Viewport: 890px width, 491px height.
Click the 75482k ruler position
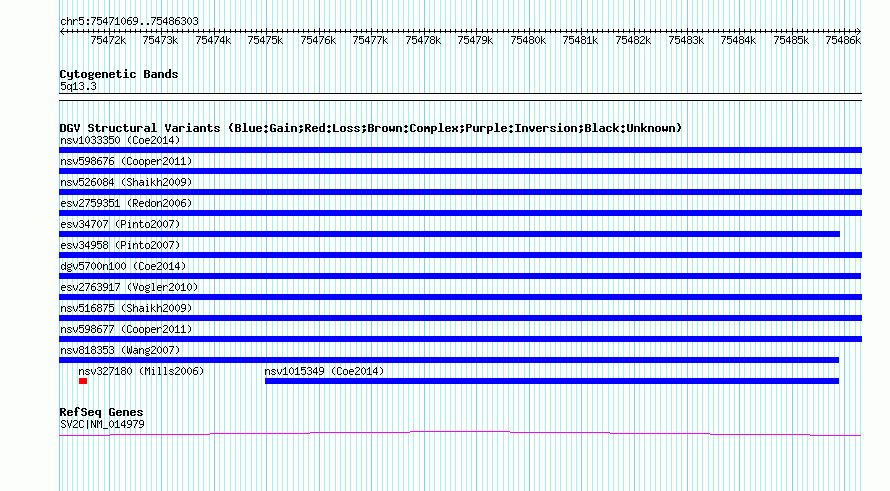(x=633, y=40)
